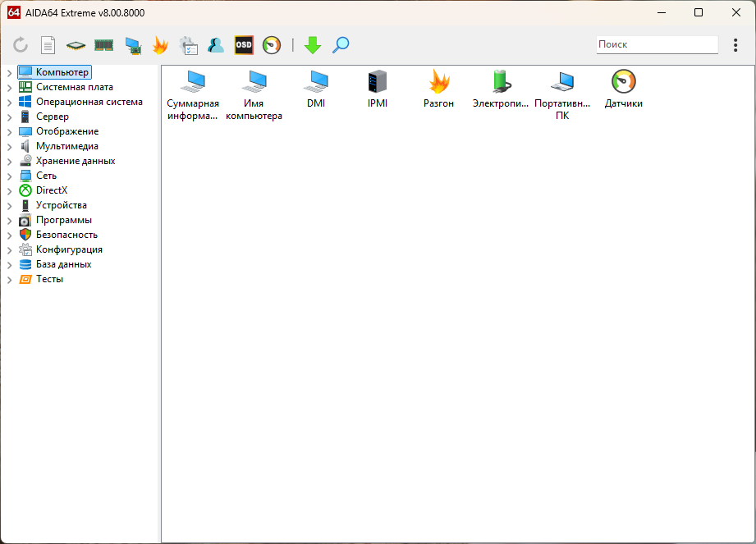
Task: Select Сервер in the sidebar tree
Action: pos(44,117)
